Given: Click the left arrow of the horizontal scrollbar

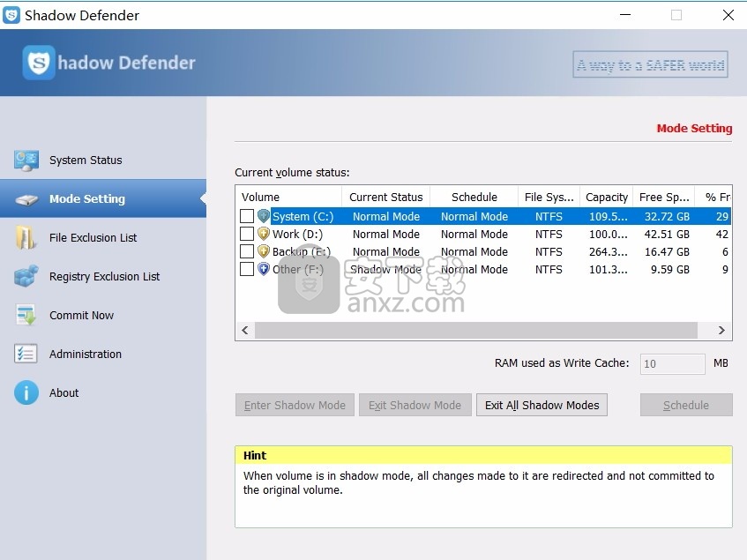Looking at the screenshot, I should coord(245,330).
